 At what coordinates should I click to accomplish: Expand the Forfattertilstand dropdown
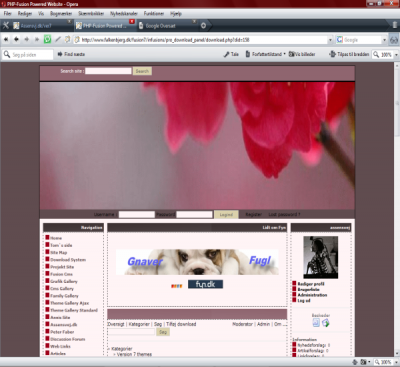coord(284,54)
